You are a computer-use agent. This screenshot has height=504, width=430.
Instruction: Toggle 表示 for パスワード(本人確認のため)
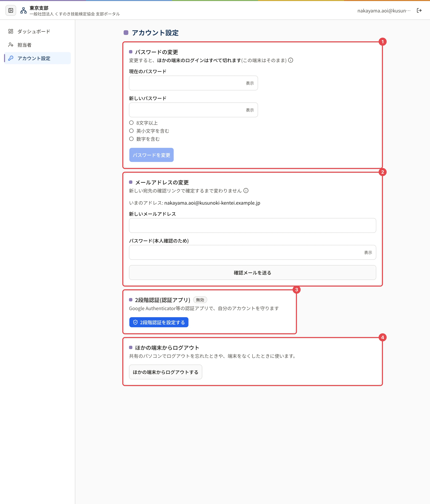point(368,253)
